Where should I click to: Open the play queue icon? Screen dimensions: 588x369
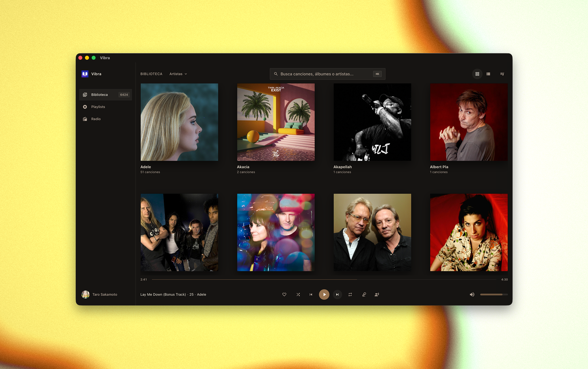502,74
